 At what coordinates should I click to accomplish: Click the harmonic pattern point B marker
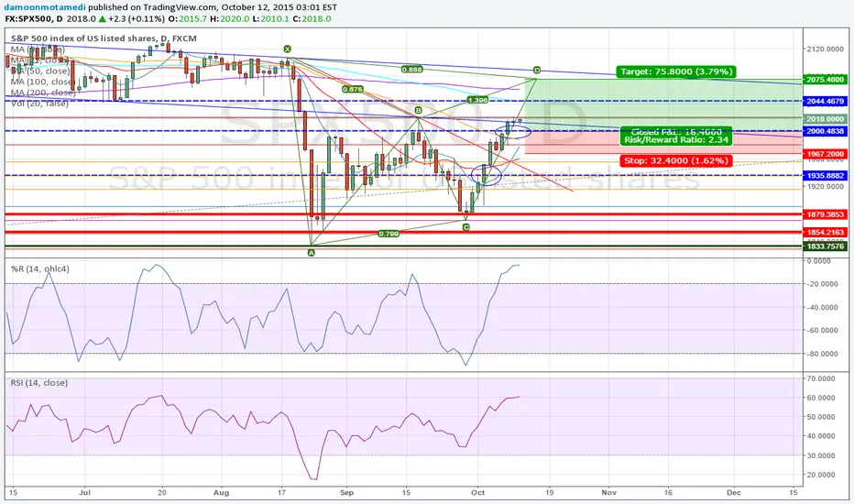point(418,111)
